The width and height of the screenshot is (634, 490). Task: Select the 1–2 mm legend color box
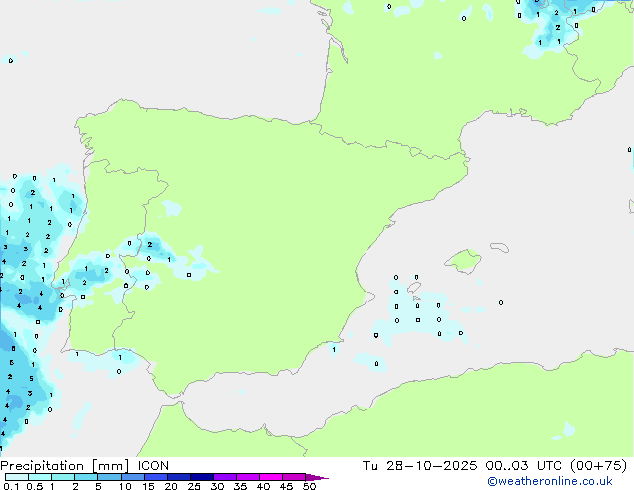coord(63,477)
